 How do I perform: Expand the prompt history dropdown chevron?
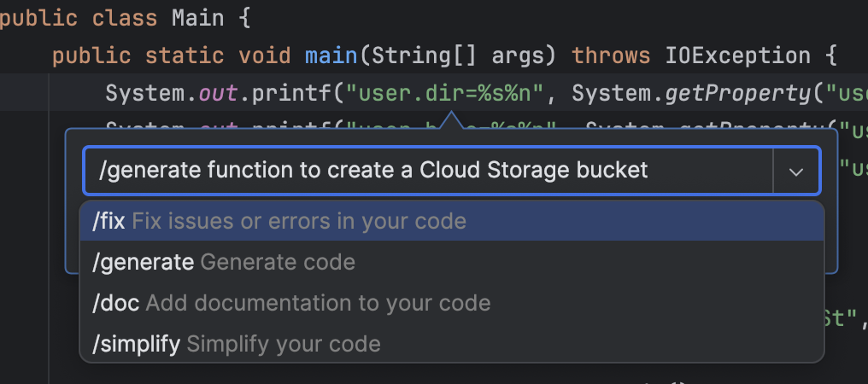796,172
